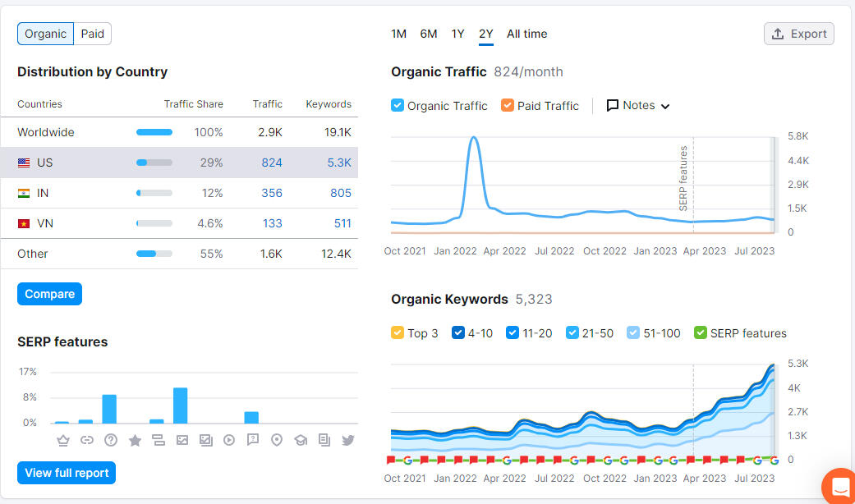Image resolution: width=855 pixels, height=504 pixels.
Task: Select the All time range
Action: (x=526, y=34)
